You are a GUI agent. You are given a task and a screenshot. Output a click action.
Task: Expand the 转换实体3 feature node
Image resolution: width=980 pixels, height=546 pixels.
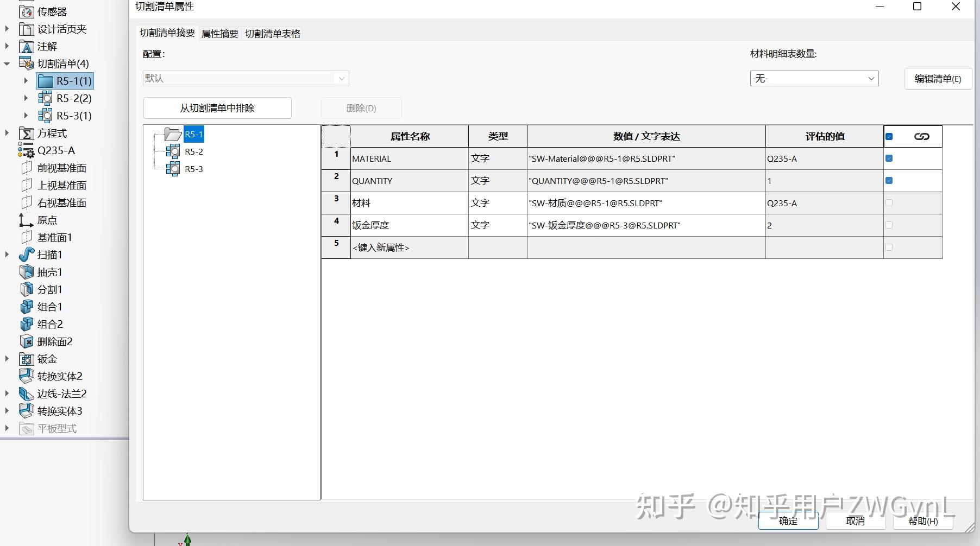[x=7, y=411]
